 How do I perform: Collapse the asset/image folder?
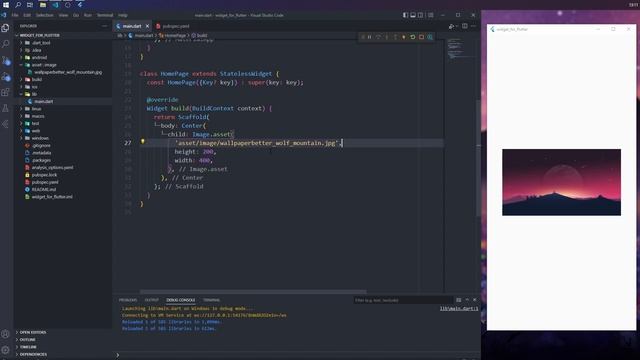click(x=63, y=65)
